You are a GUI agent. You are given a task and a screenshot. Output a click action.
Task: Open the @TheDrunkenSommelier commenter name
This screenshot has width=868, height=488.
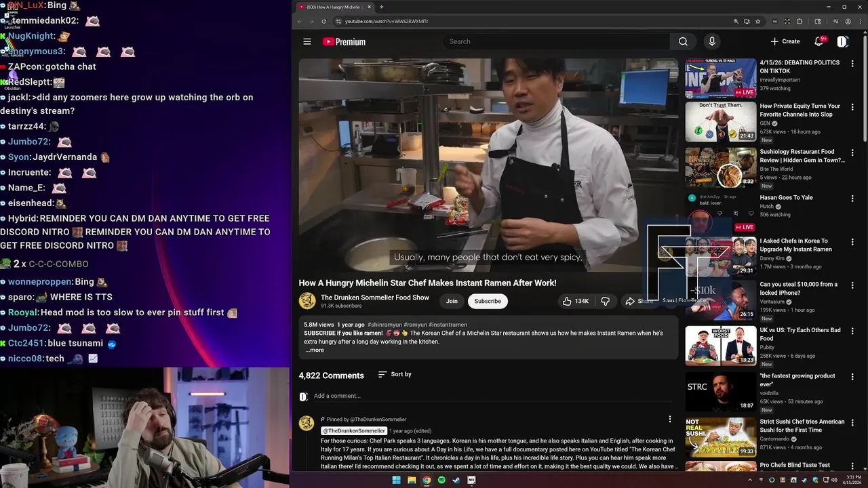(x=354, y=431)
